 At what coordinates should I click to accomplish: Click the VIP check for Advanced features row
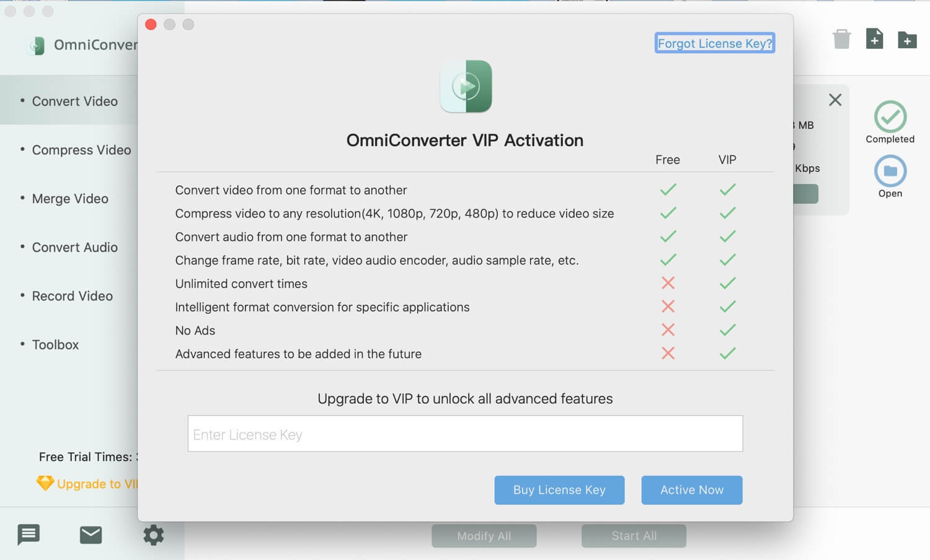(727, 353)
